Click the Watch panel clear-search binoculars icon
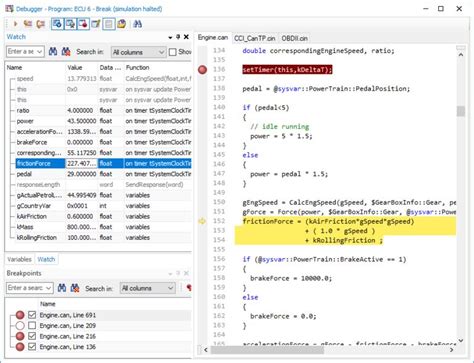The image size is (474, 363). tap(66, 52)
